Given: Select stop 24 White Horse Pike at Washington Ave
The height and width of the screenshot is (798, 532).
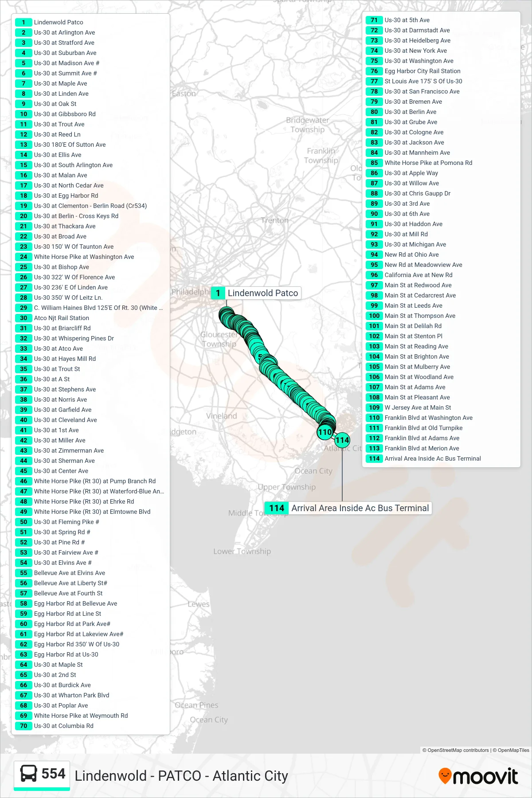Looking at the screenshot, I should 75,257.
